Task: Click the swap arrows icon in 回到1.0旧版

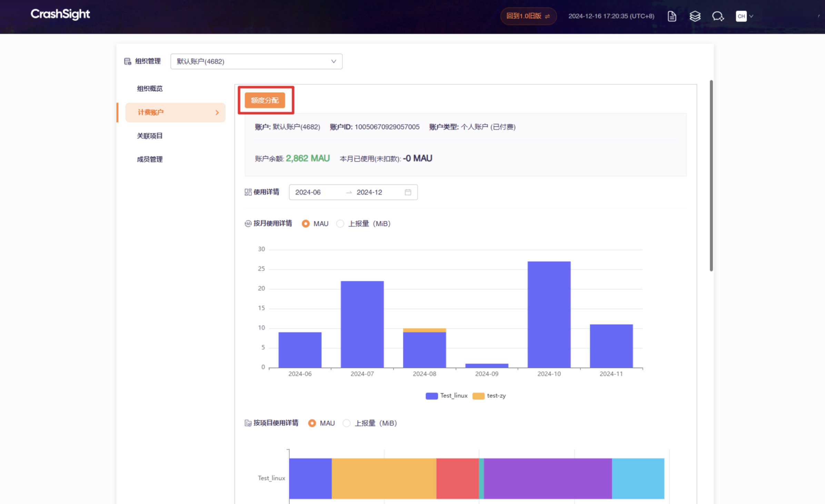Action: (547, 16)
